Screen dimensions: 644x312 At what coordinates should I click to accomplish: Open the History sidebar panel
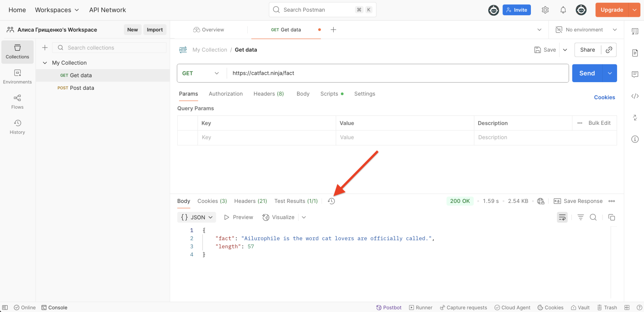(17, 127)
